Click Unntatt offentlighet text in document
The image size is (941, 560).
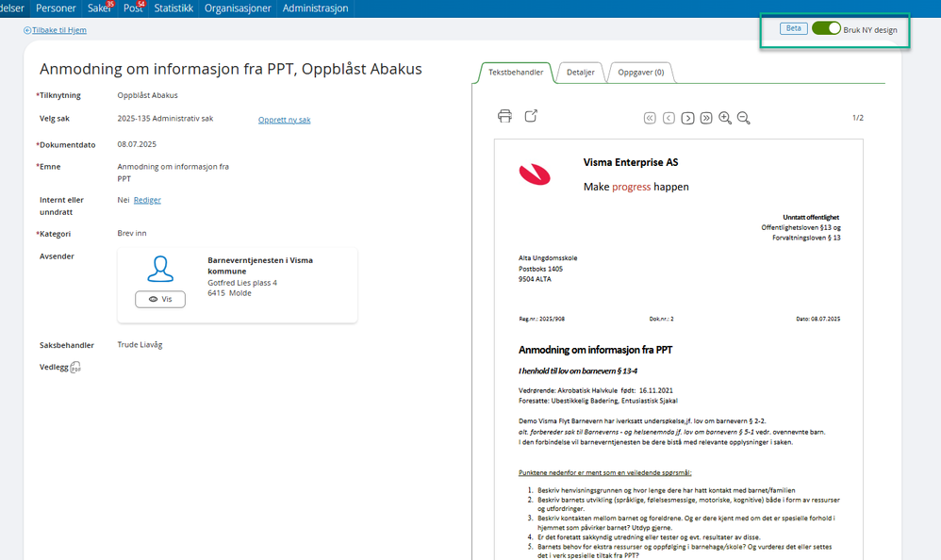(x=811, y=217)
